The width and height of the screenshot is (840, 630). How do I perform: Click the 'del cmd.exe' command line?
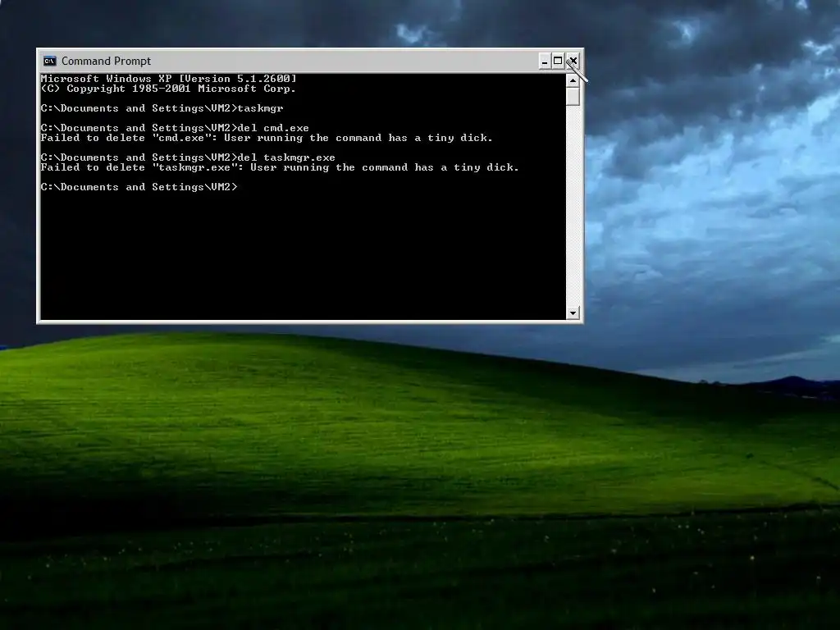(x=175, y=128)
